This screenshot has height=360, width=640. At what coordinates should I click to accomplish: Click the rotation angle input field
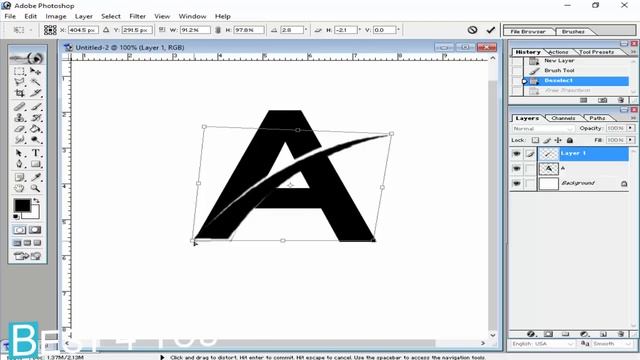(292, 30)
